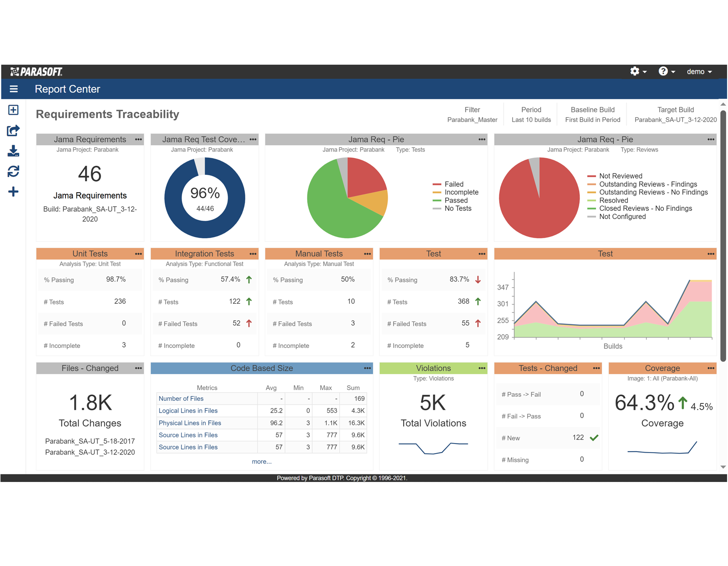Screen dimensions: 728x566
Task: Click the Parasoft logo
Action: (36, 71)
